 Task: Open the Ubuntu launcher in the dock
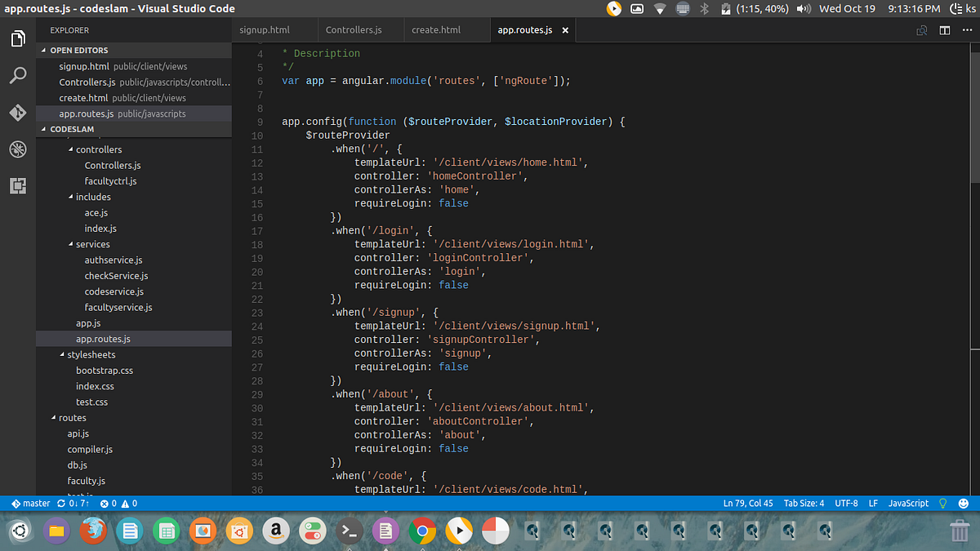click(19, 531)
